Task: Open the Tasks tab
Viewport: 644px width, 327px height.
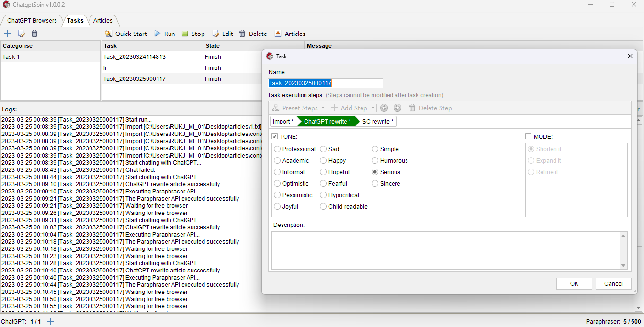Action: (75, 21)
